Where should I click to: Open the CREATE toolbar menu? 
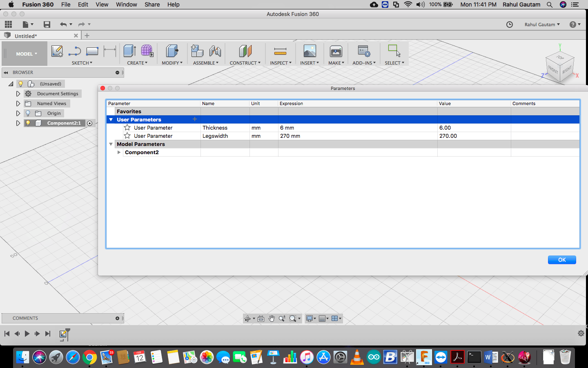pyautogui.click(x=137, y=63)
